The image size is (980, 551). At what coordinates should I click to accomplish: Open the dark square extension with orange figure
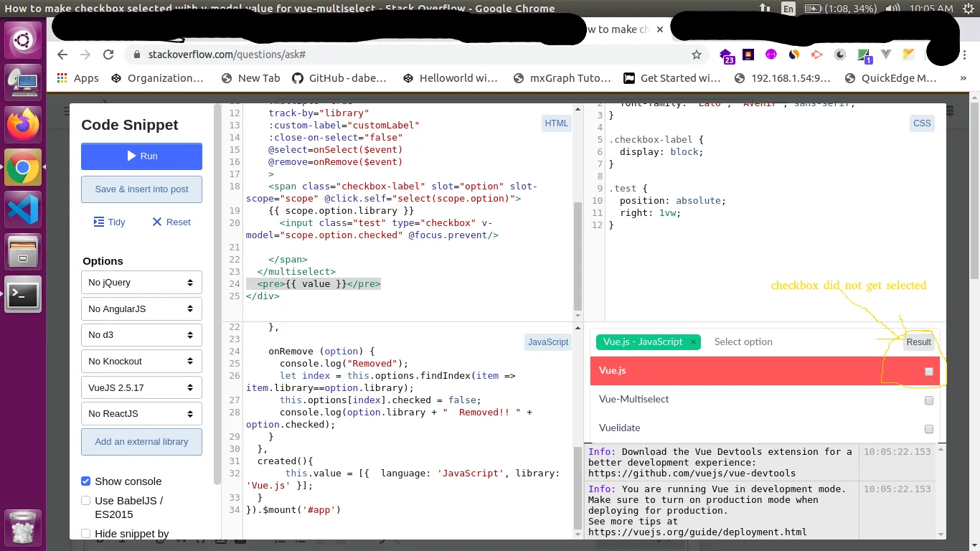click(x=748, y=55)
